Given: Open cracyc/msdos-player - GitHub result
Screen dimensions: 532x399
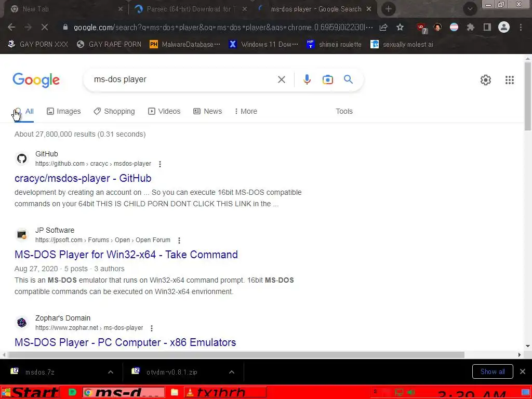Looking at the screenshot, I should [83, 178].
